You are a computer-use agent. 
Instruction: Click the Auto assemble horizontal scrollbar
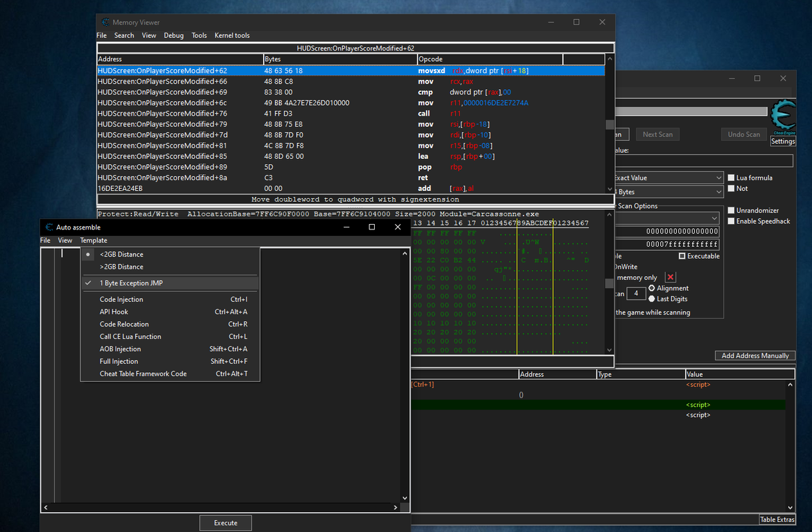220,507
